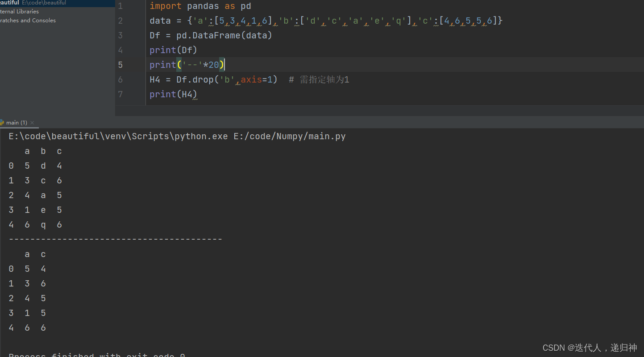644x357 pixels.
Task: Click gutter line number 2
Action: tap(120, 21)
